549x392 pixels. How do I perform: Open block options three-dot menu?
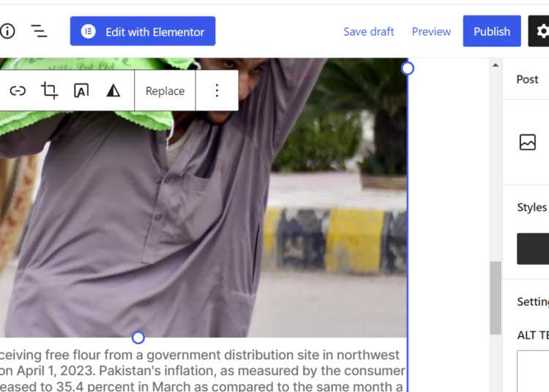click(217, 91)
